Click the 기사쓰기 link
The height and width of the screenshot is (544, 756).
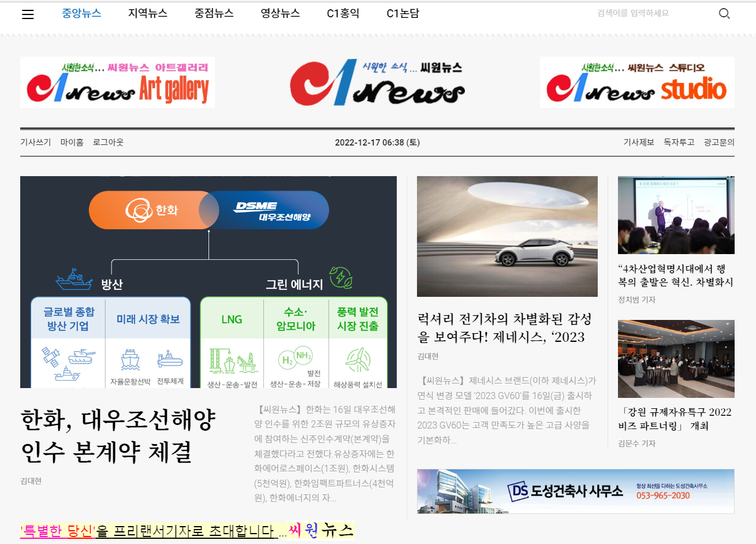click(36, 142)
